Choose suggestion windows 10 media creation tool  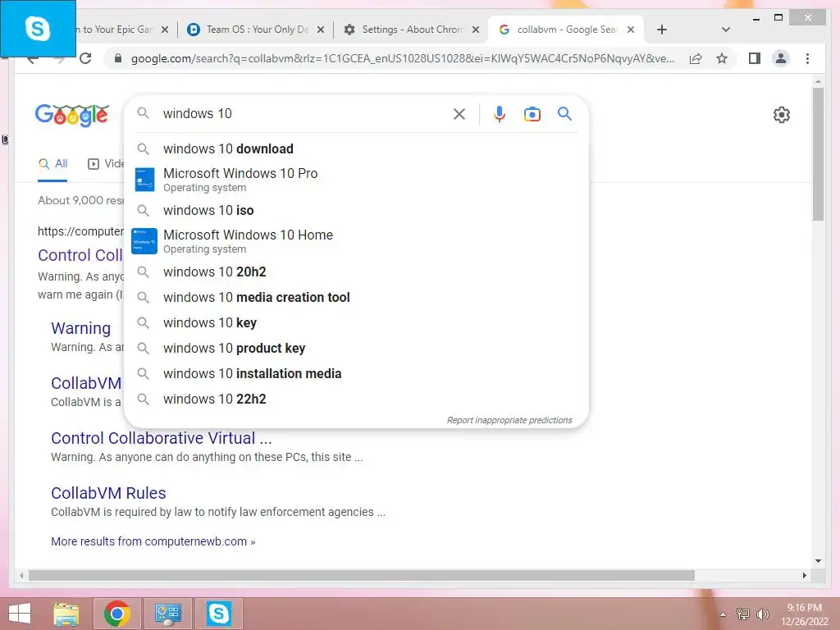click(356, 297)
